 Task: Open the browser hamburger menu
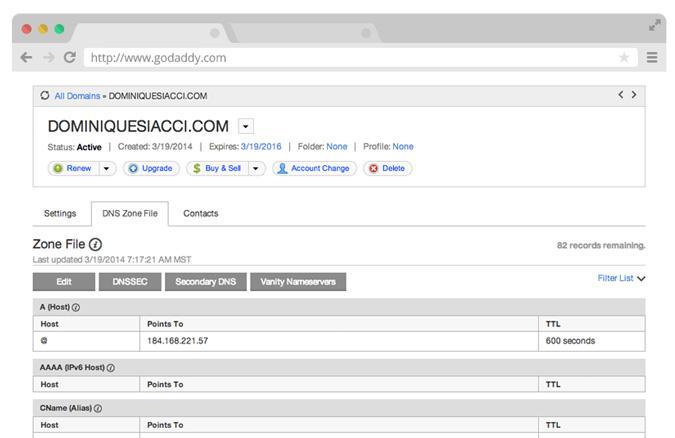(x=652, y=58)
